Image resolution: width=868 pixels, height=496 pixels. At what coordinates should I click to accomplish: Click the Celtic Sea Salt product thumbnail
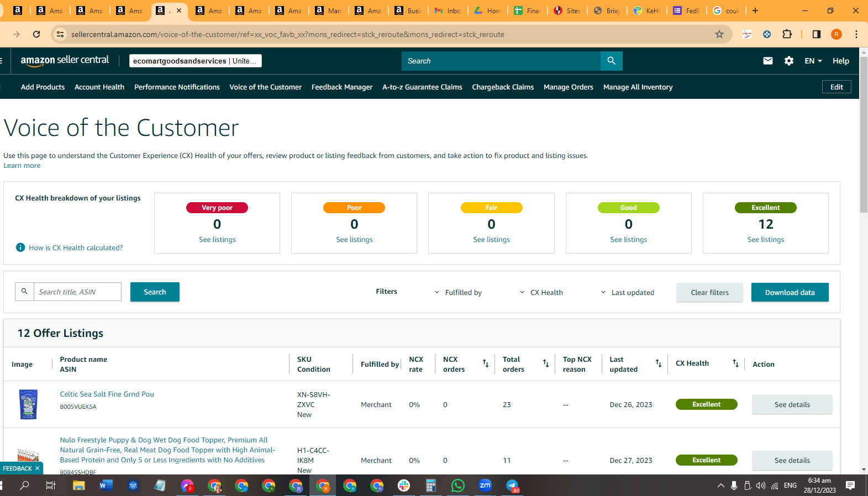pos(28,404)
